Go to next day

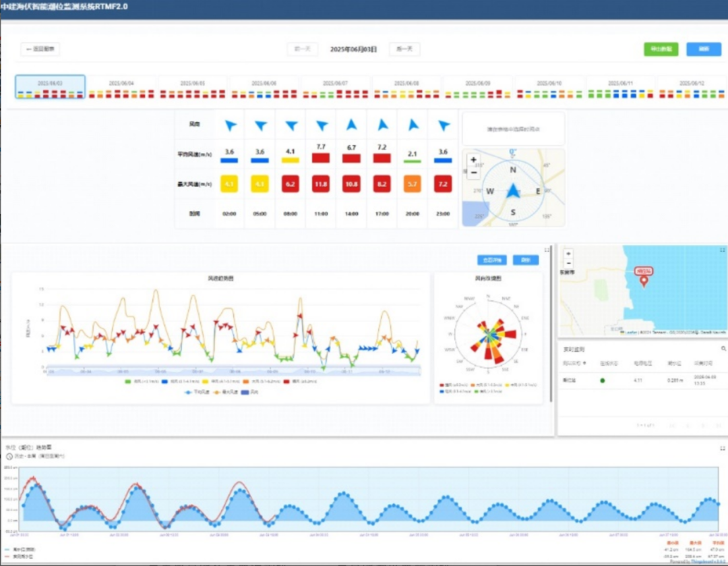click(404, 49)
